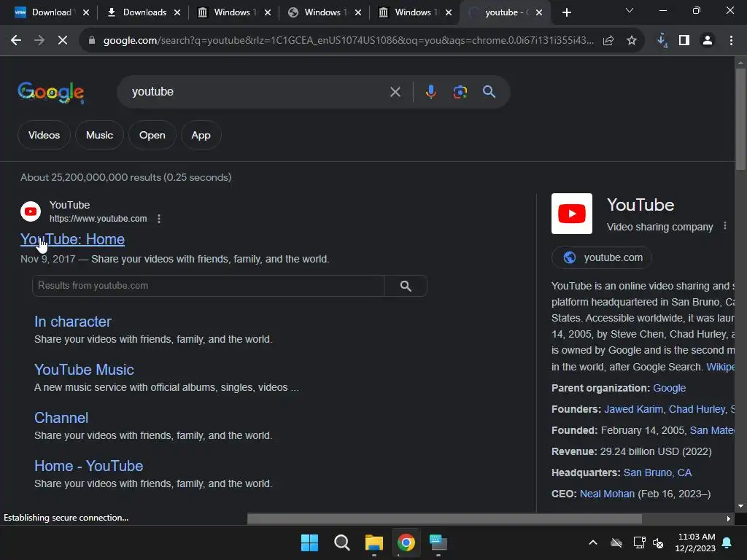Screen dimensions: 747x560
Task: Toggle the Chrome side panel
Action: (x=684, y=41)
